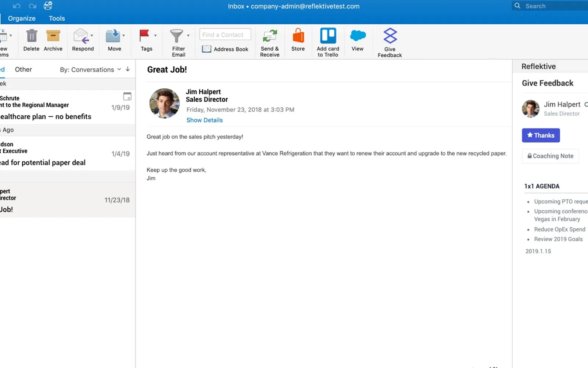Select the message dated 11/23/18
588x368 pixels.
68,200
